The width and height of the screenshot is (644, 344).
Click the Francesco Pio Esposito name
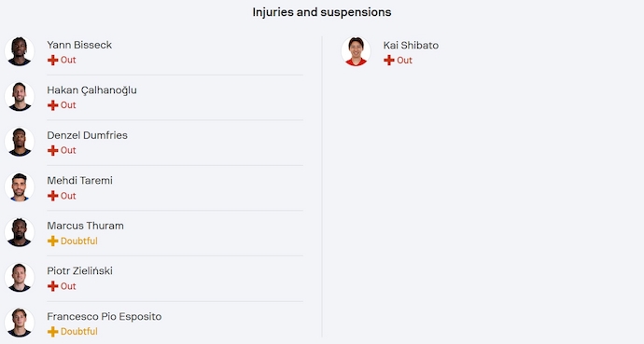click(x=105, y=317)
